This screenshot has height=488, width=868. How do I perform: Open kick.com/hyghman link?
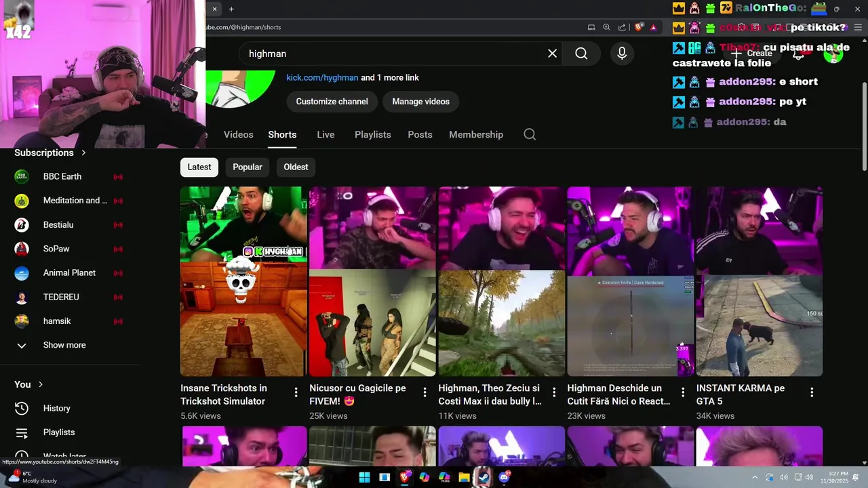point(322,77)
